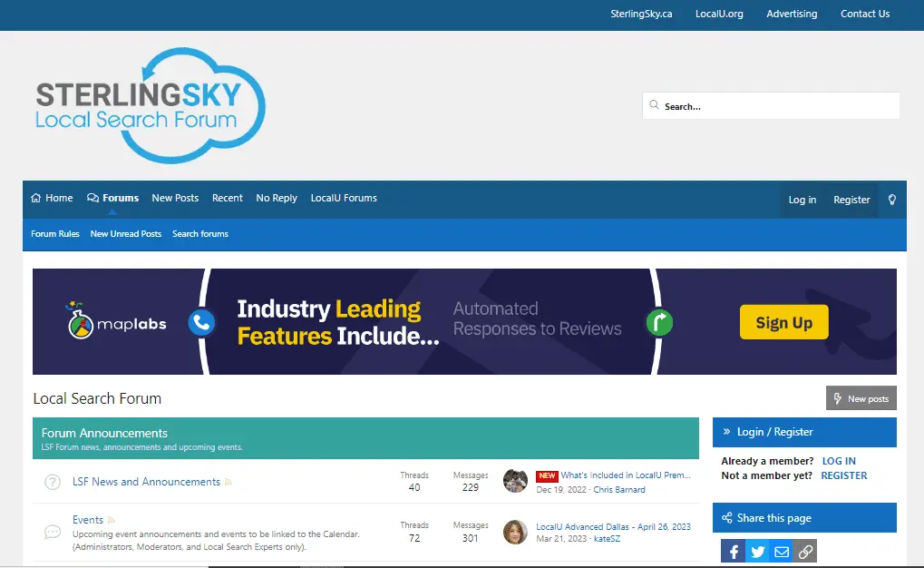The height and width of the screenshot is (568, 924).
Task: Open RSS feed icon next to Events
Action: pyautogui.click(x=111, y=520)
